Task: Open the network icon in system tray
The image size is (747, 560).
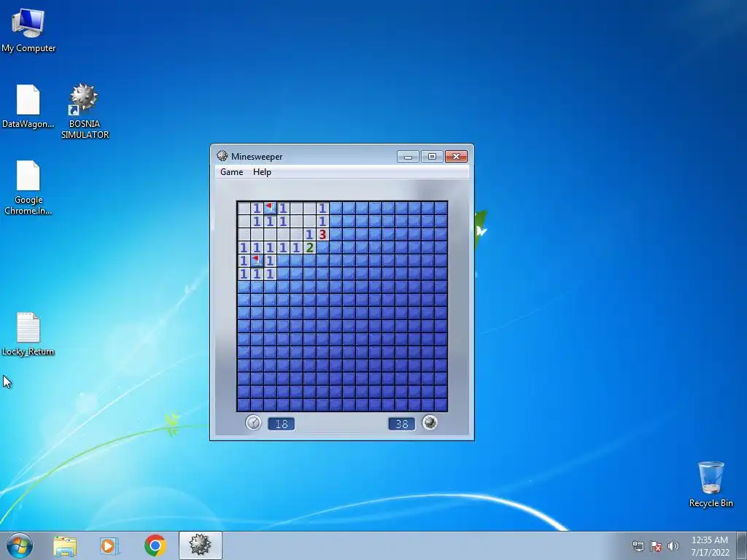Action: click(x=638, y=546)
